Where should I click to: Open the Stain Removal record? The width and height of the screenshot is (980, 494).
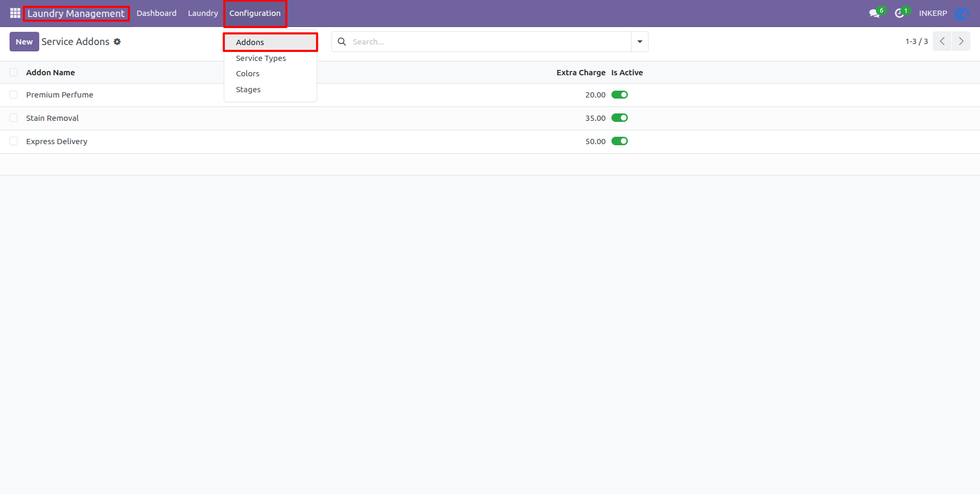(52, 118)
